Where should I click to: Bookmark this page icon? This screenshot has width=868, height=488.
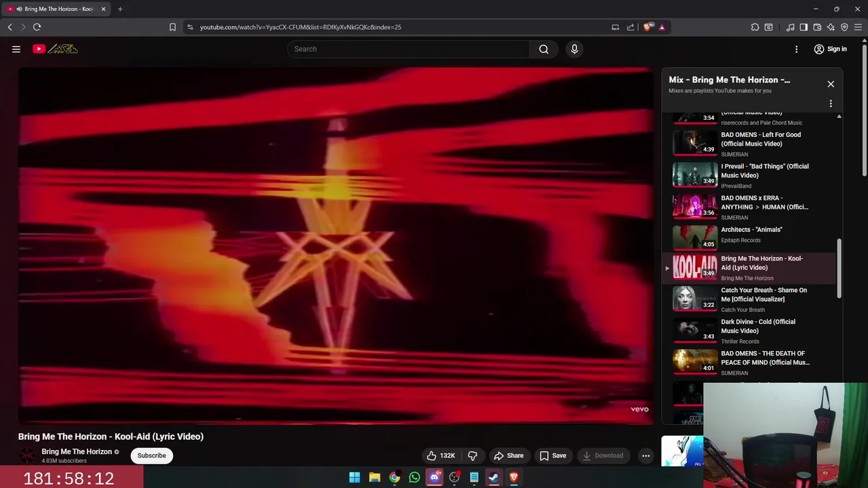[x=172, y=27]
